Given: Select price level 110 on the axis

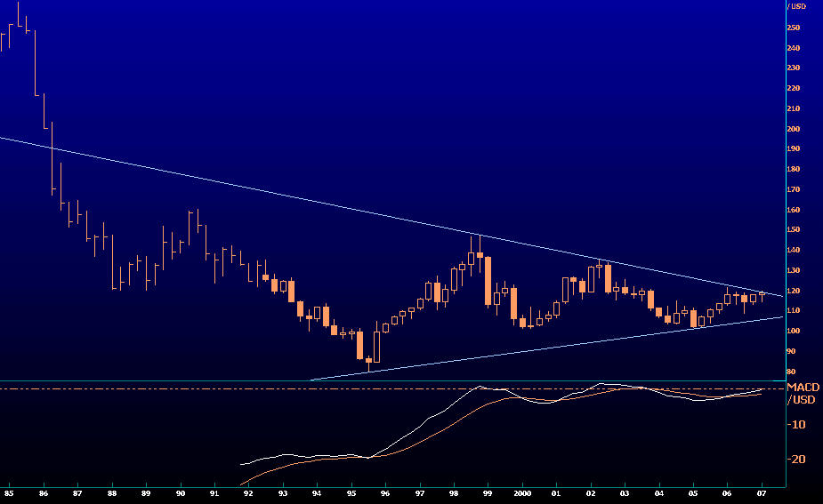Looking at the screenshot, I should (x=794, y=310).
